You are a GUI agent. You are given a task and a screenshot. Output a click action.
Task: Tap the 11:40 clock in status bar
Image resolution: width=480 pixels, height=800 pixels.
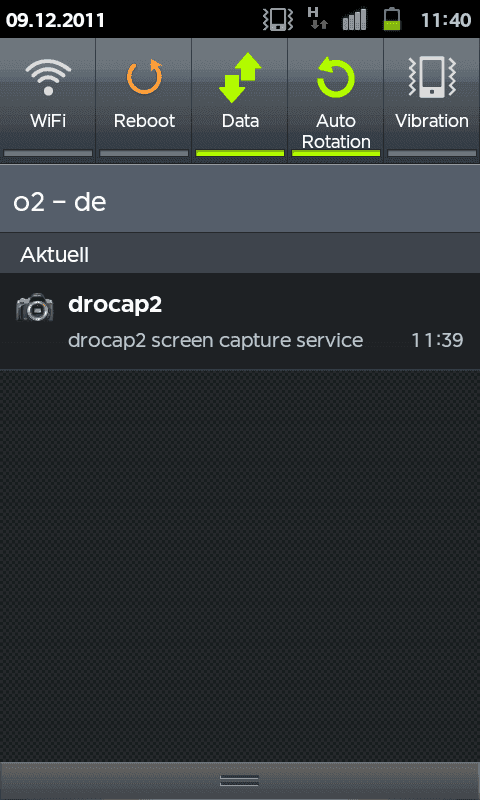(445, 20)
